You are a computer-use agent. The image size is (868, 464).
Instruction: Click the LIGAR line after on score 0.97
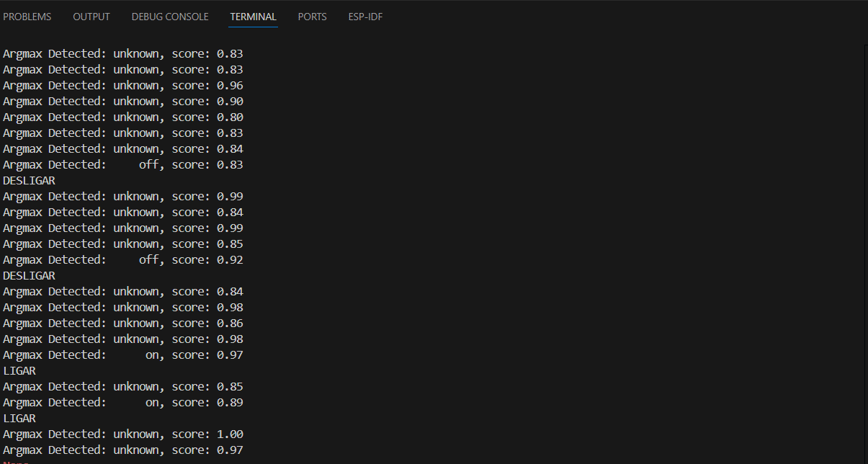(19, 371)
